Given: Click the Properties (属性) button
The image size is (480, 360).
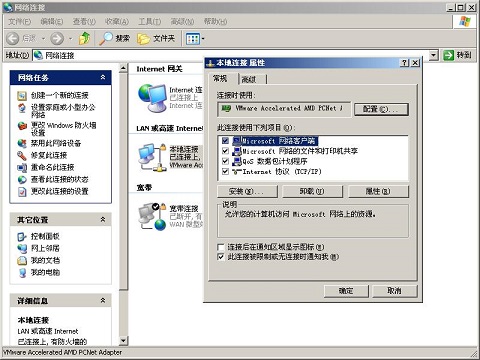Looking at the screenshot, I should point(378,192).
